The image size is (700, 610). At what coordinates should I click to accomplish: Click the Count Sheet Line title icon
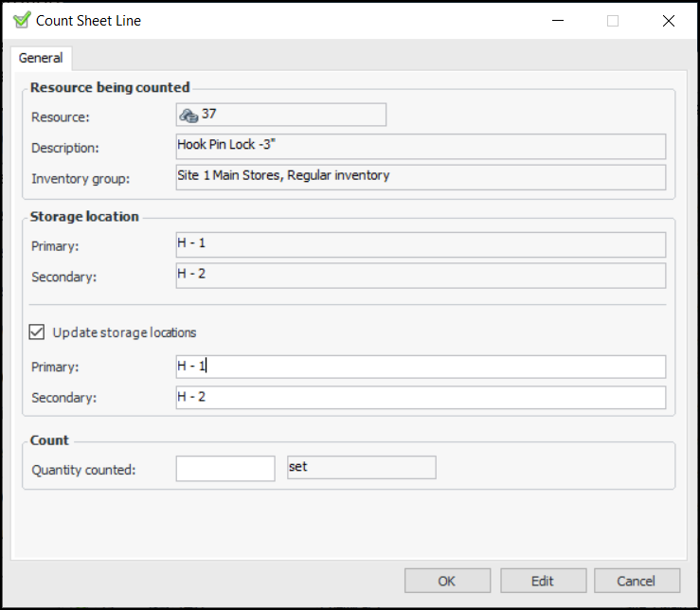click(x=22, y=20)
